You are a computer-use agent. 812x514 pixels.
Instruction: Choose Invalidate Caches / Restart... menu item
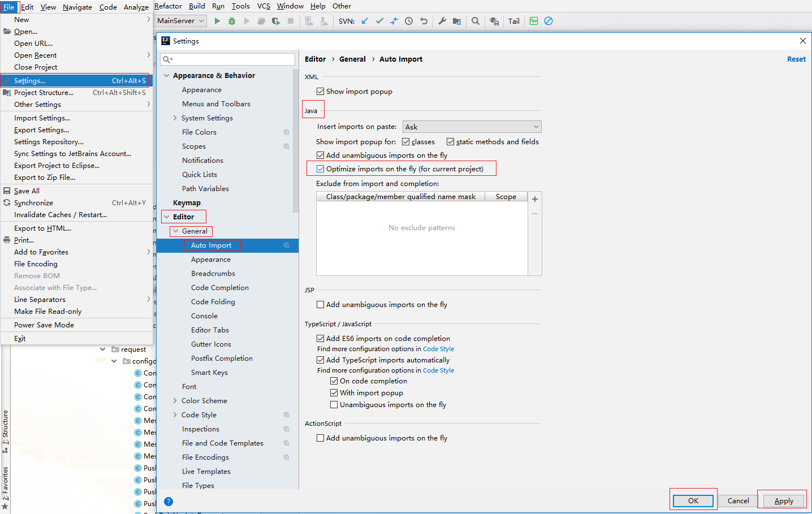click(x=76, y=215)
